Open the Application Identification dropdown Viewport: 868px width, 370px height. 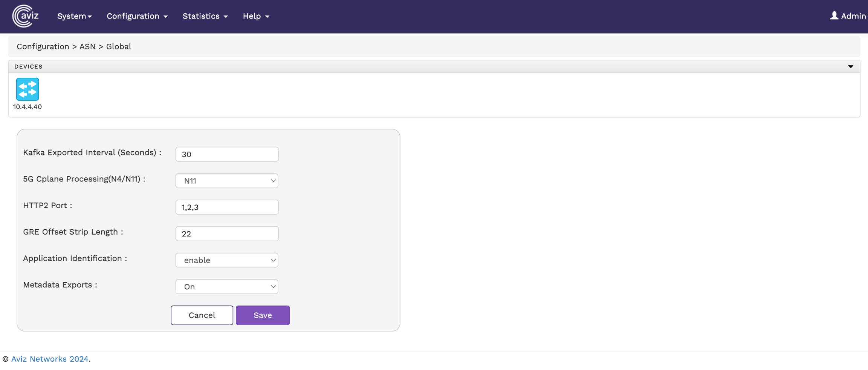pyautogui.click(x=227, y=260)
